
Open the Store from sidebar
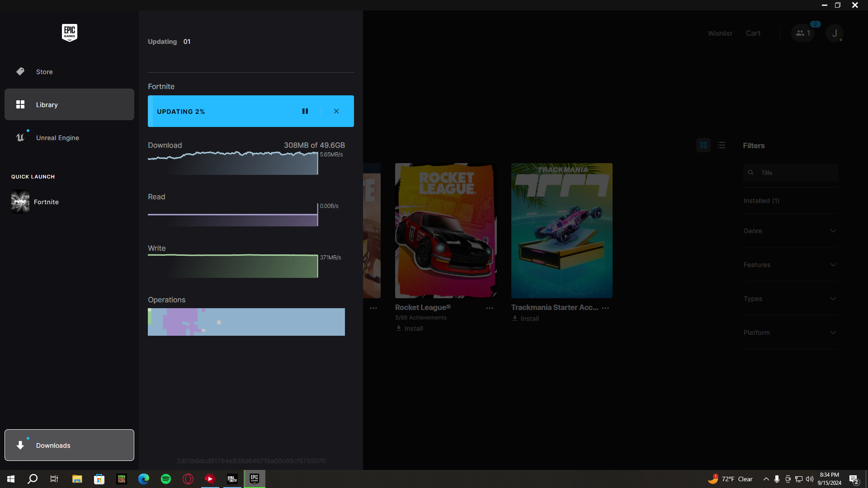(x=44, y=72)
